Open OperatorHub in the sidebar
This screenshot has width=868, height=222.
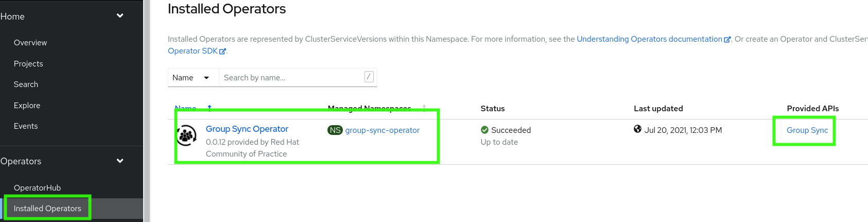pos(37,188)
